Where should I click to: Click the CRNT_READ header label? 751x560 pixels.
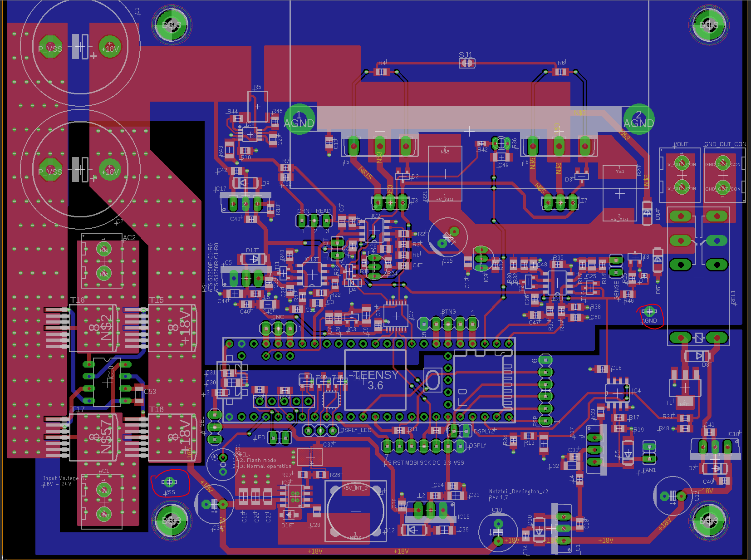[314, 211]
